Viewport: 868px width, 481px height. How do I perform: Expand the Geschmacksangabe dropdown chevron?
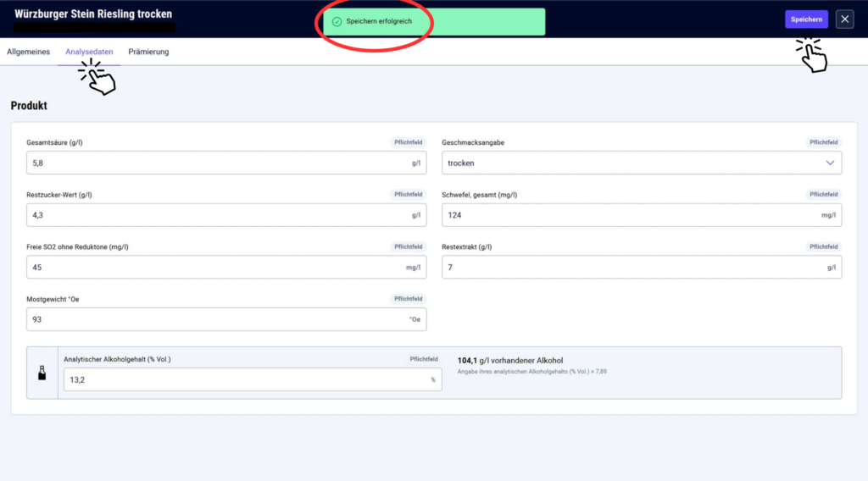pyautogui.click(x=830, y=163)
